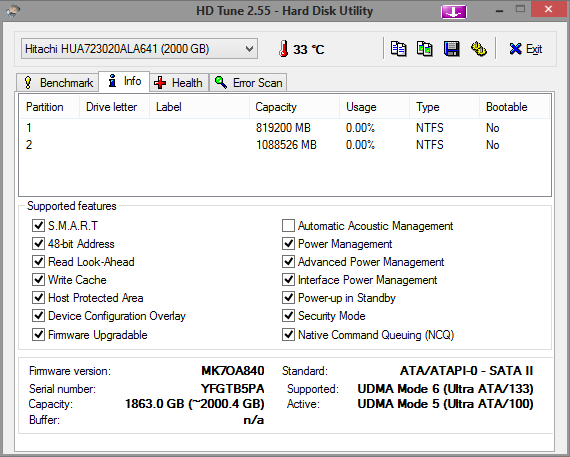Screen dimensions: 570x457
Task: Click the HD Tune application icon in title bar
Action: pyautogui.click(x=13, y=11)
